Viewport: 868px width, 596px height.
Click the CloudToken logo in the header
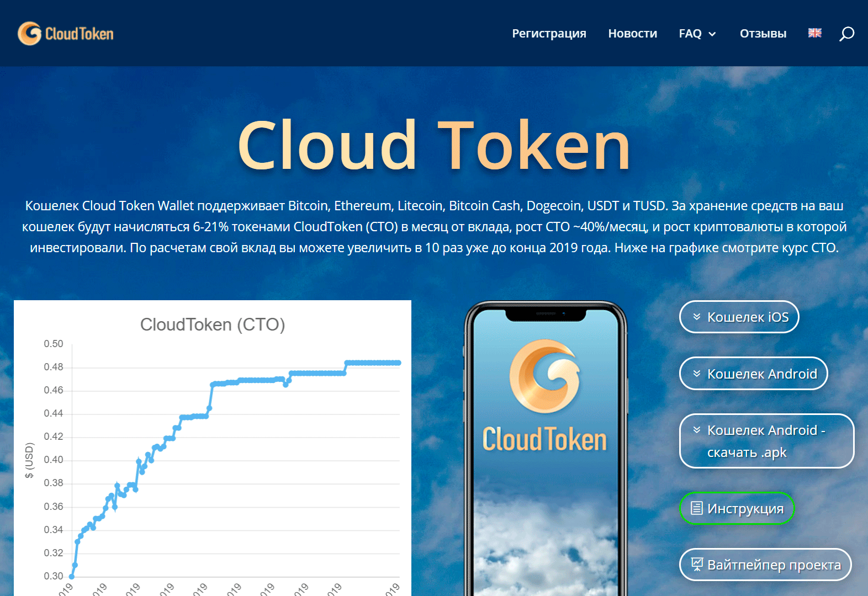tap(66, 34)
